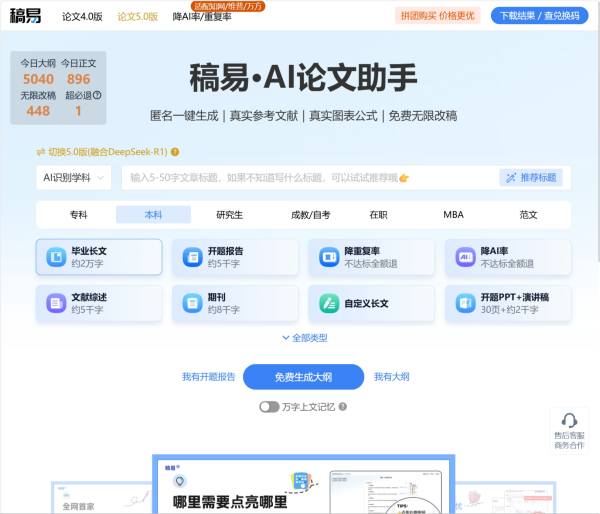The height and width of the screenshot is (514, 600).
Task: Select the MBA tab
Action: point(453,215)
